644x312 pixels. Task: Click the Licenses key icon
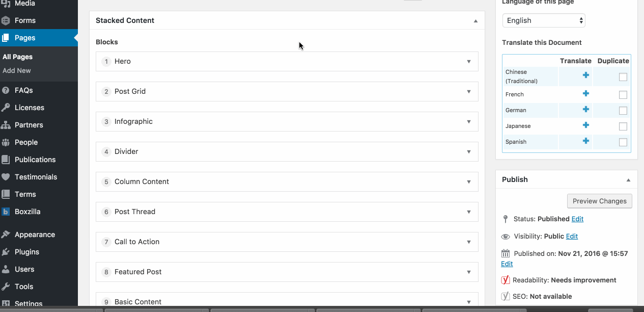(6, 108)
